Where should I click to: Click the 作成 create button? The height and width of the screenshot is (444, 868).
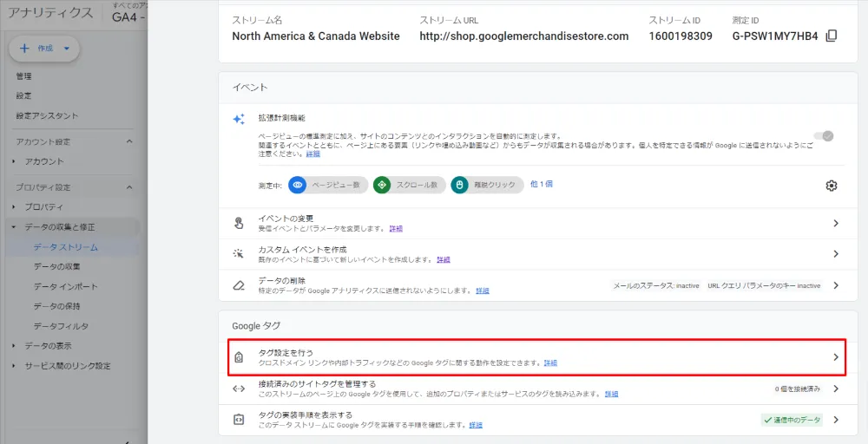point(44,49)
